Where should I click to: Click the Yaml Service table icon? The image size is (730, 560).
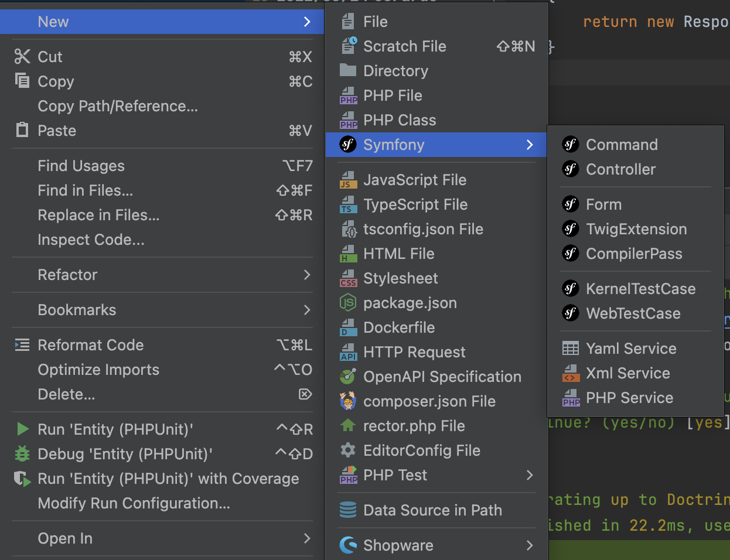pos(570,349)
